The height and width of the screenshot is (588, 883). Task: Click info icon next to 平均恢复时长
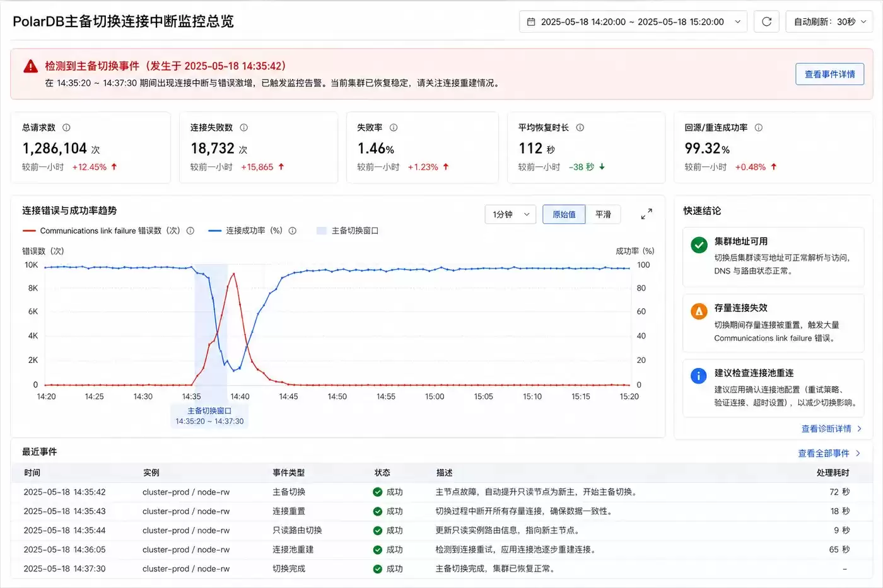point(580,127)
